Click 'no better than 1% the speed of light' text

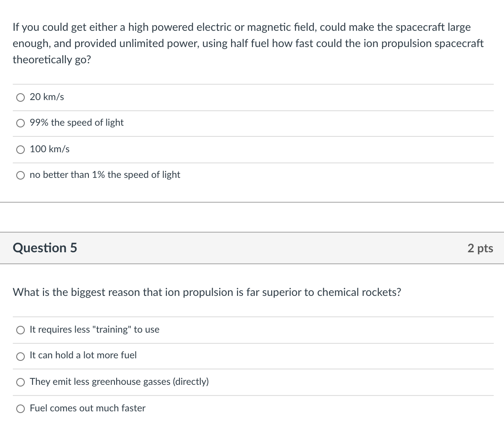[105, 175]
